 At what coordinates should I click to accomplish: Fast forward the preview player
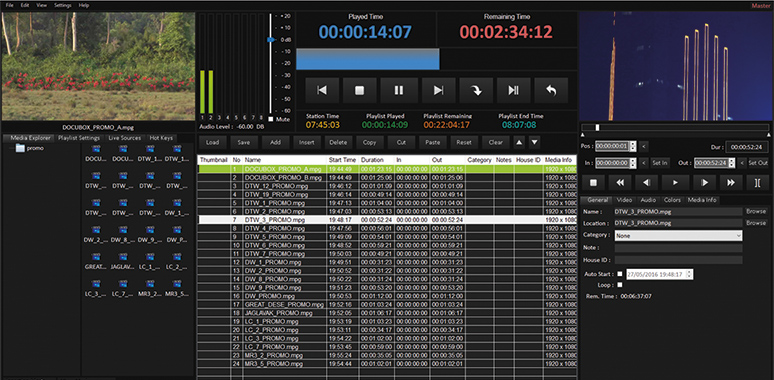coord(731,183)
